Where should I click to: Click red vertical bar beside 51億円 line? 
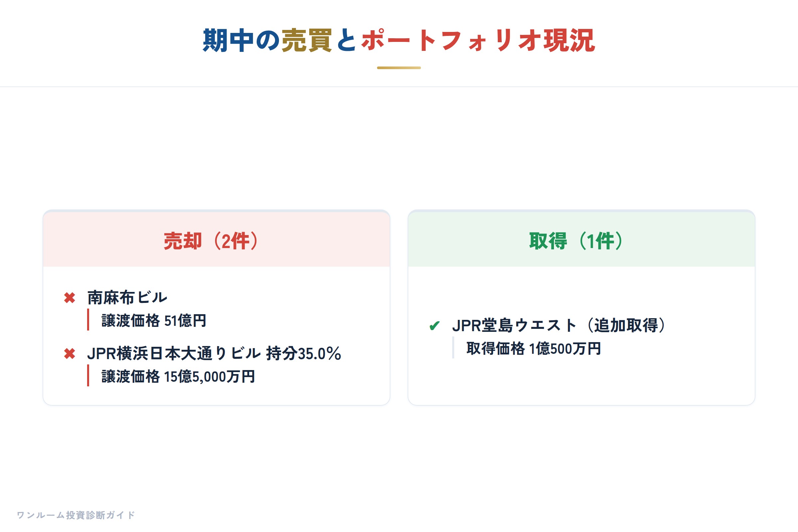coord(88,320)
